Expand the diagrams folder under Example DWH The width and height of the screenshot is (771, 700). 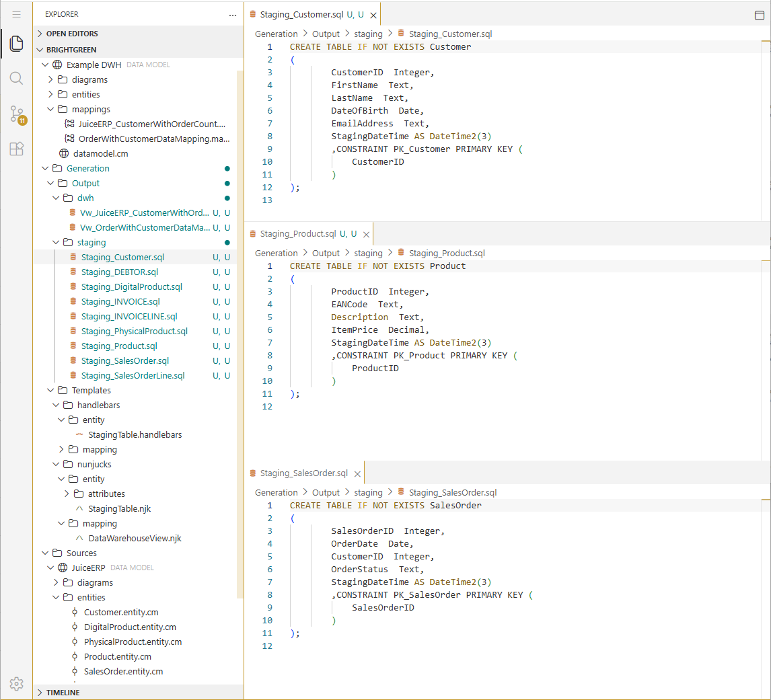click(x=50, y=79)
